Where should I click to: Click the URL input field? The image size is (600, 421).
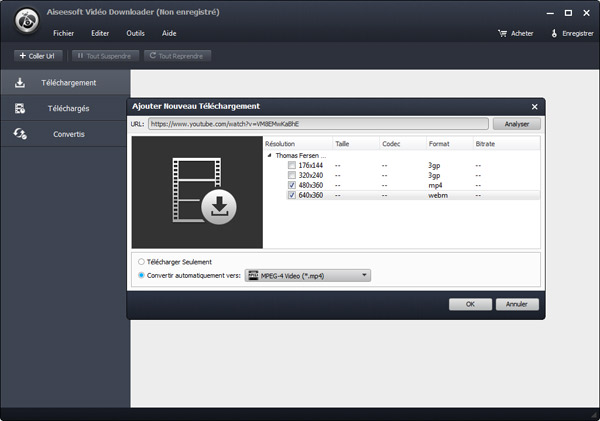(318, 124)
